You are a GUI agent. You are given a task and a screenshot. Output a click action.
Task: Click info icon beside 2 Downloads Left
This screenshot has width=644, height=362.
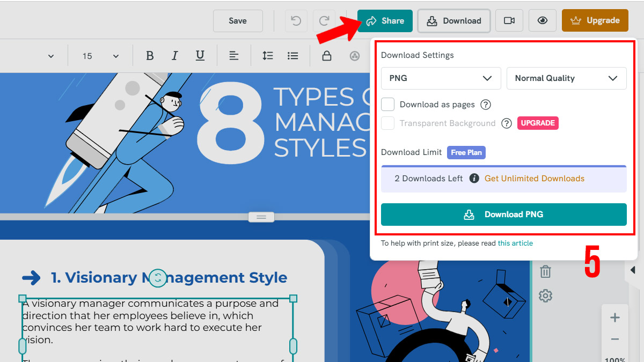coord(474,179)
